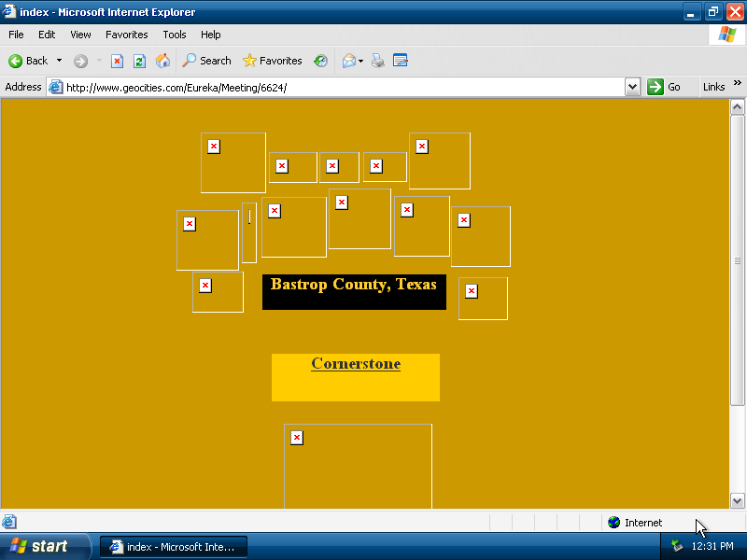Stop loading with the Stop icon
747x560 pixels.
[x=118, y=61]
